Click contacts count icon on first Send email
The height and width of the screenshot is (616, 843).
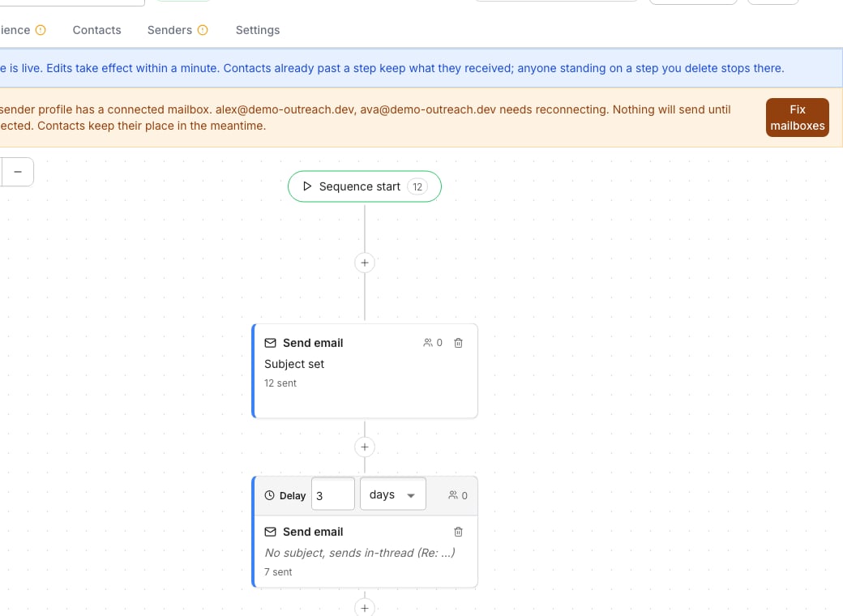click(x=428, y=342)
